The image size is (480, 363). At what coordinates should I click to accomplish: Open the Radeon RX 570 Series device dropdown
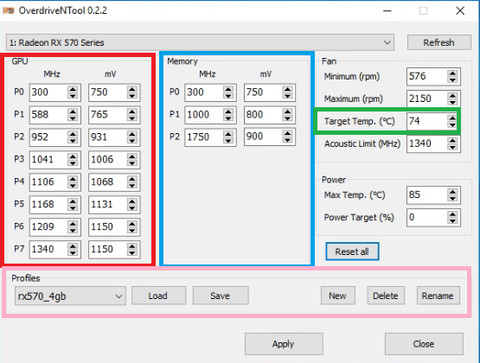(x=200, y=43)
